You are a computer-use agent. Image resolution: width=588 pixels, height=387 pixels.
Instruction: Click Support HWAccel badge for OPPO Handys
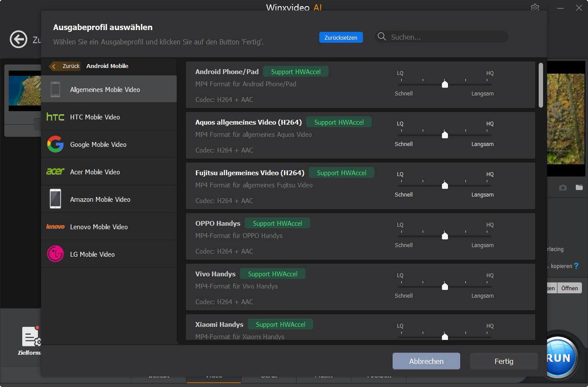[277, 223]
